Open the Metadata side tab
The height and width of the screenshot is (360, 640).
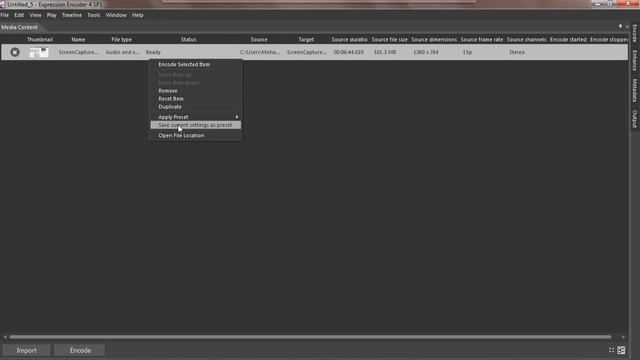[x=635, y=90]
